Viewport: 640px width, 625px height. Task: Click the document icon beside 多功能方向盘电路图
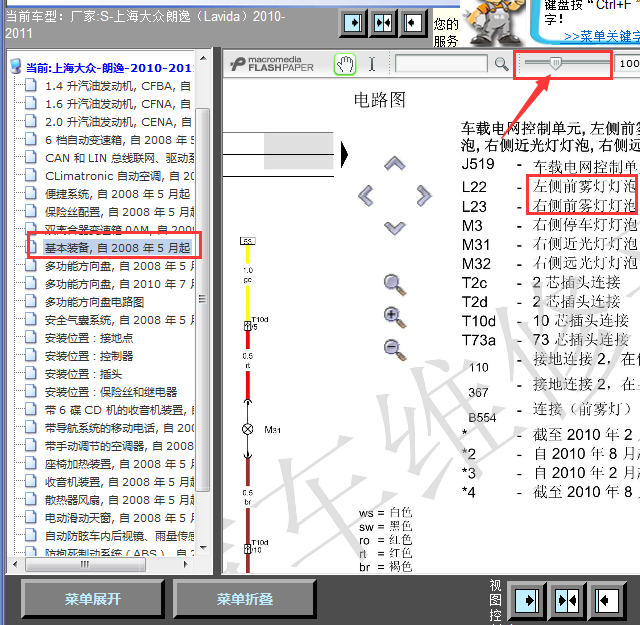[x=30, y=302]
